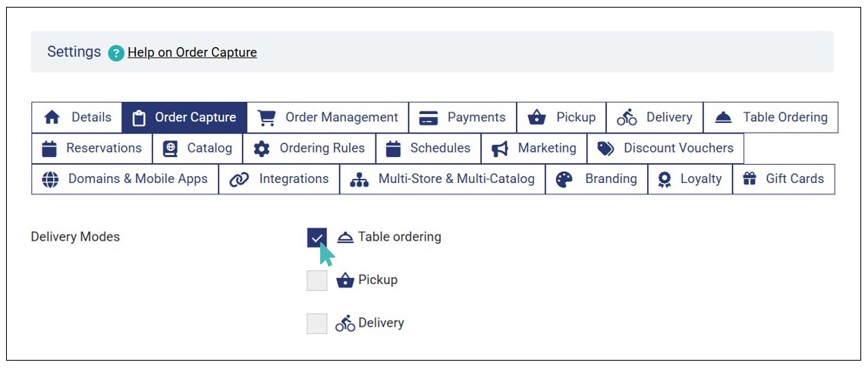The height and width of the screenshot is (369, 868).
Task: Click the megaphone Marketing icon
Action: click(x=499, y=149)
